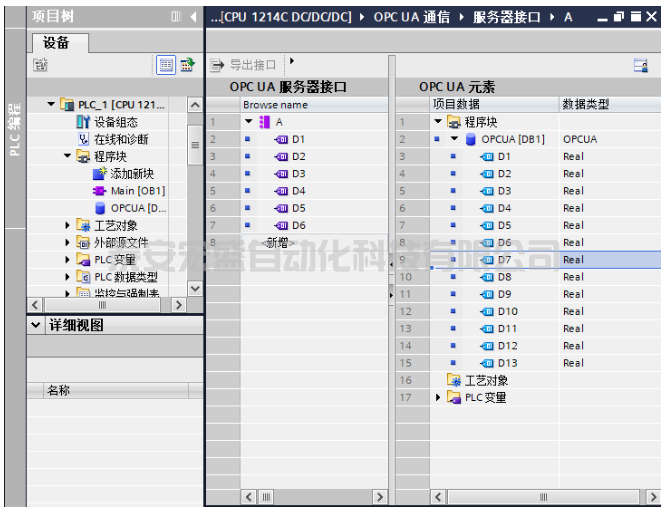
Task: Open 在线和诊断 online diagnostics item
Action: (84, 139)
